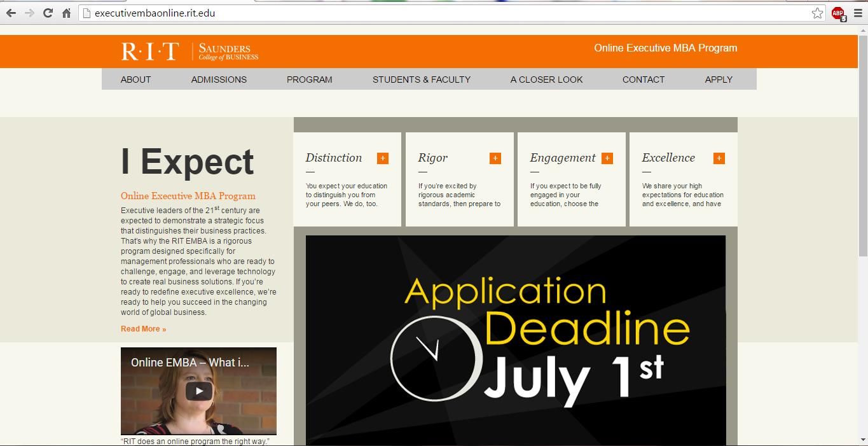Click the page icon in the address bar
Screen dimensions: 868x446
click(x=86, y=13)
